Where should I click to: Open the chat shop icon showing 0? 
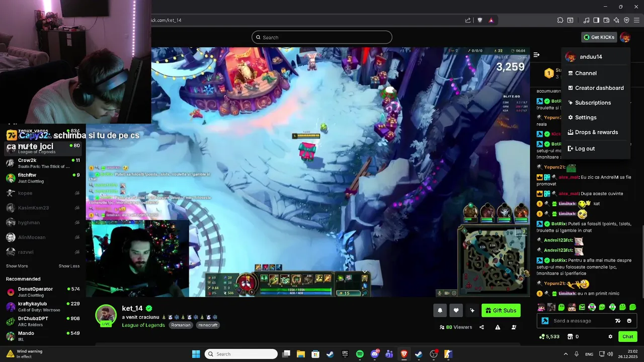pyautogui.click(x=573, y=337)
